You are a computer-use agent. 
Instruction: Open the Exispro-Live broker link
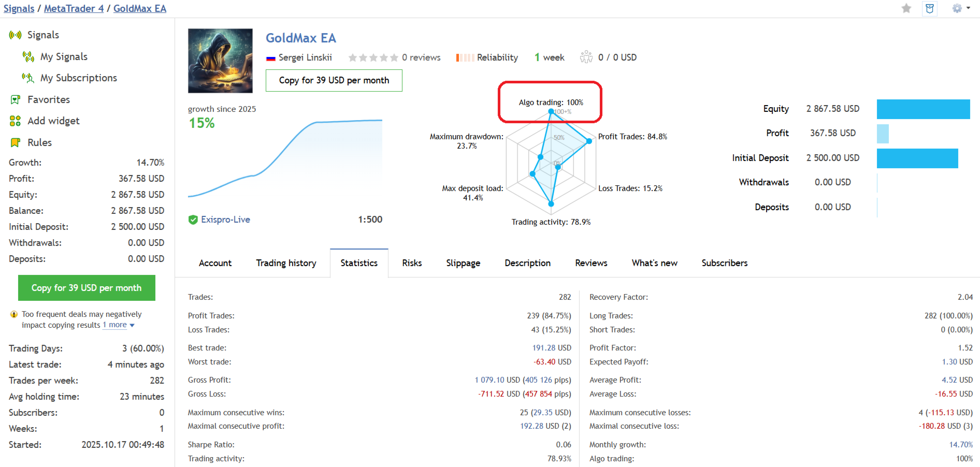click(x=225, y=220)
